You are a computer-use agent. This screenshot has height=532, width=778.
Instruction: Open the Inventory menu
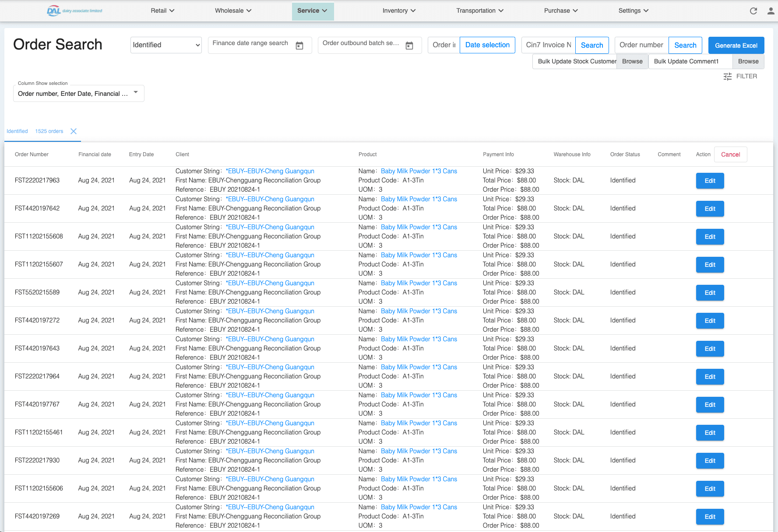(399, 10)
